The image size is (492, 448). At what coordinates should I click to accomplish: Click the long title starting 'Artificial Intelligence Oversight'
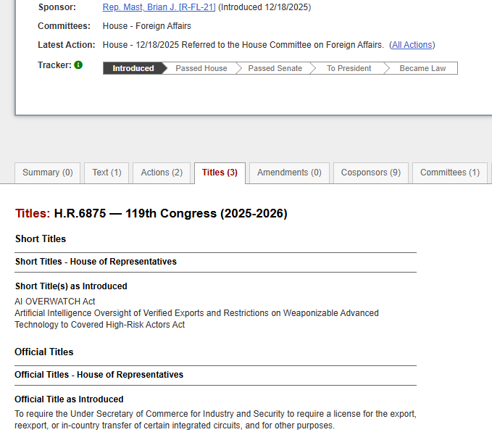click(197, 319)
